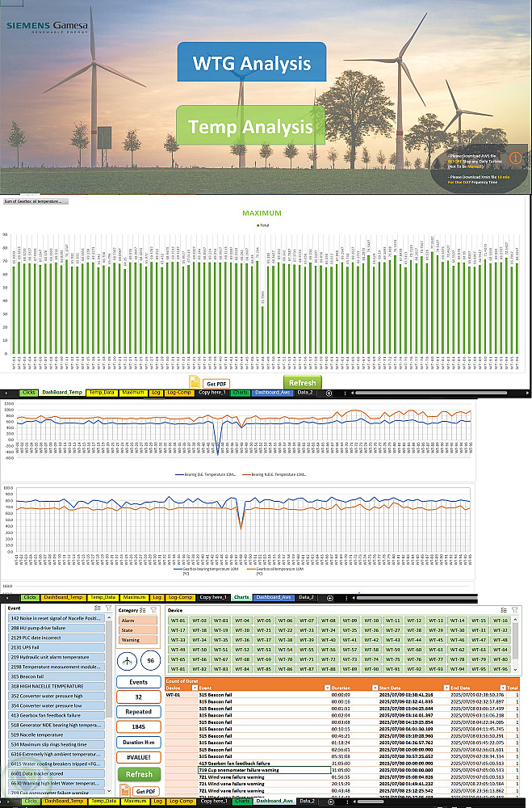Click Refresh under the Maximum chart
The height and width of the screenshot is (808, 532).
coord(302,383)
